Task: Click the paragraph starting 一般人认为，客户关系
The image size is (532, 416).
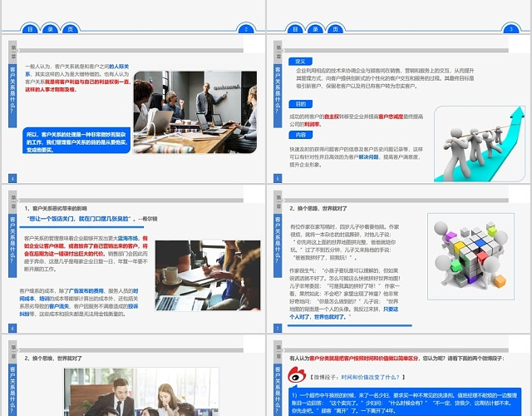Action: tap(77, 77)
